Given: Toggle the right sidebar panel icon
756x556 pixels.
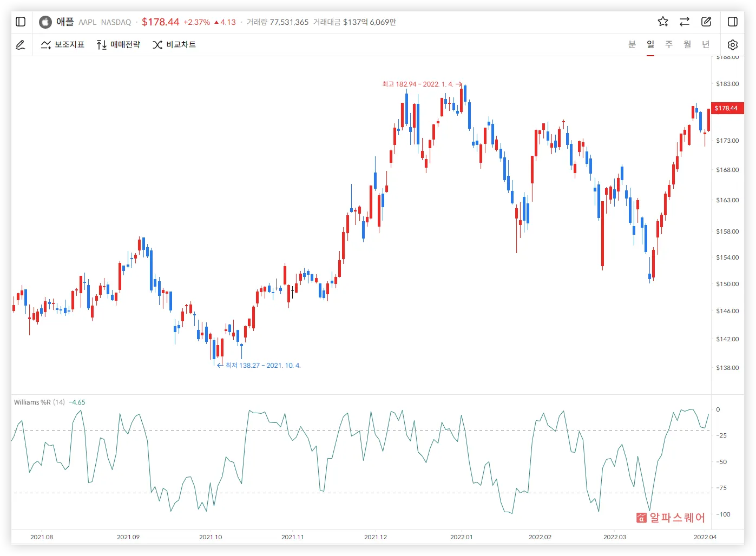Looking at the screenshot, I should pos(733,22).
